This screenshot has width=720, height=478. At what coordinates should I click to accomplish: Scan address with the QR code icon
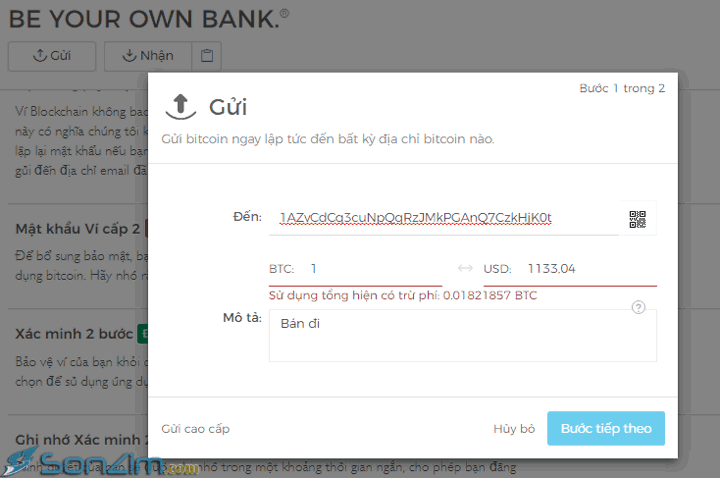tap(637, 219)
